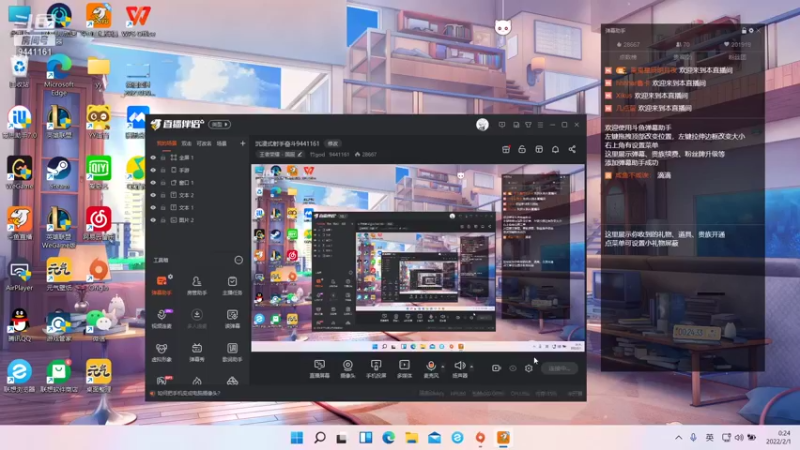Open the 视频连麦 tool
Image resolution: width=800 pixels, height=450 pixels.
coord(161,318)
